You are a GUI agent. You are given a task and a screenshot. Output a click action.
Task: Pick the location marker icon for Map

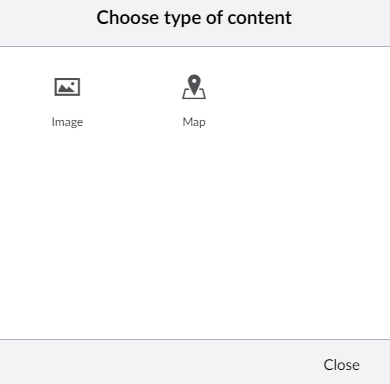(x=194, y=87)
